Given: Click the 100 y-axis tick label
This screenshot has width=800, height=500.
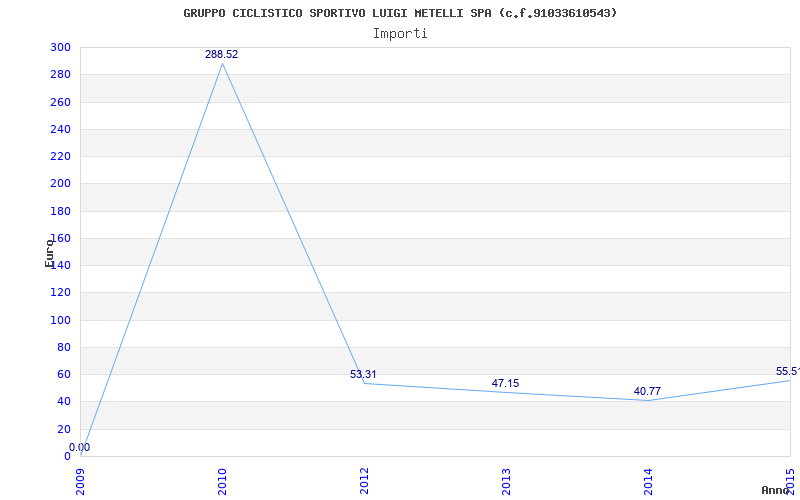Looking at the screenshot, I should pos(60,320).
